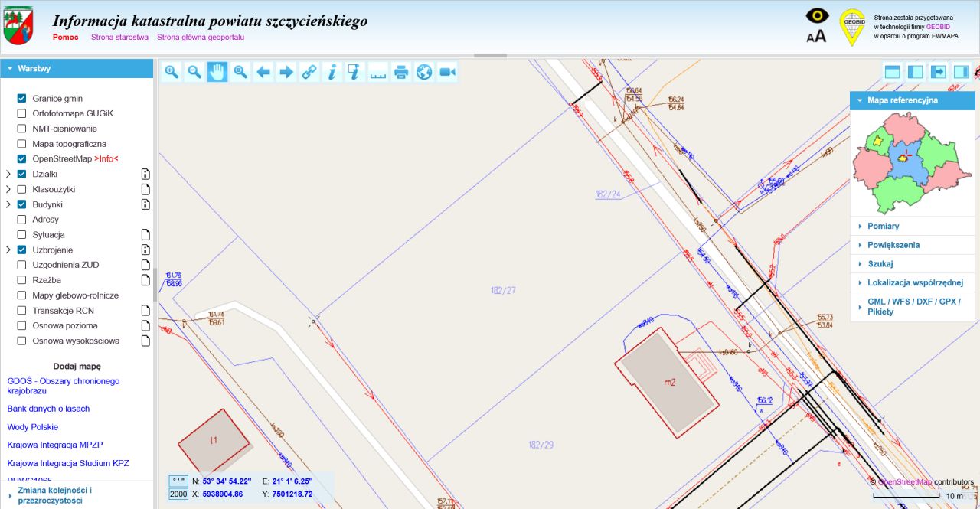Select the ruler measurement tool
980x509 pixels.
tap(377, 72)
